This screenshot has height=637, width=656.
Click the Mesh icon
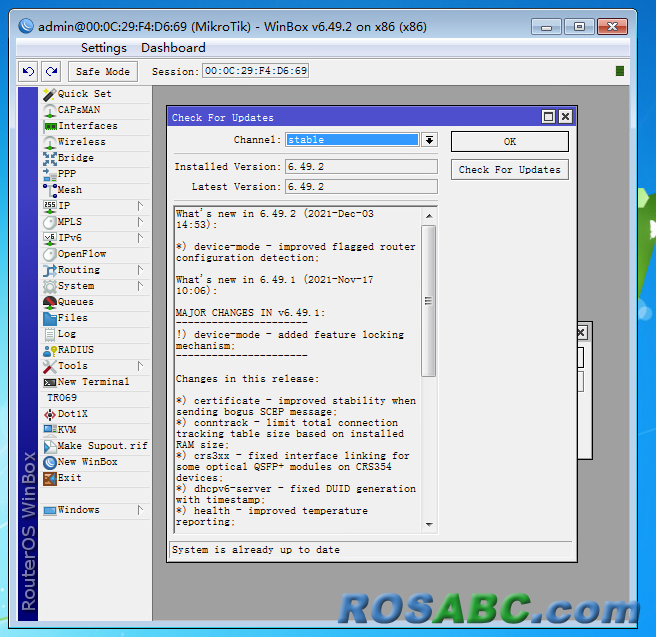pos(49,190)
